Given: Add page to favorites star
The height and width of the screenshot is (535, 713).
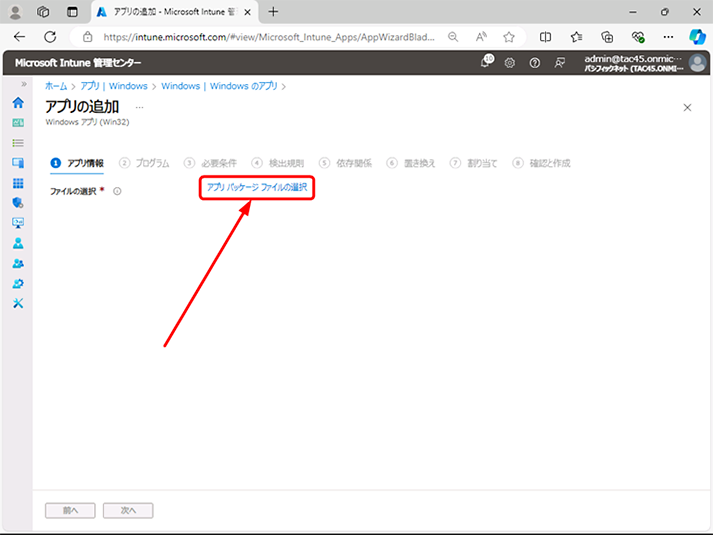Looking at the screenshot, I should tap(509, 37).
